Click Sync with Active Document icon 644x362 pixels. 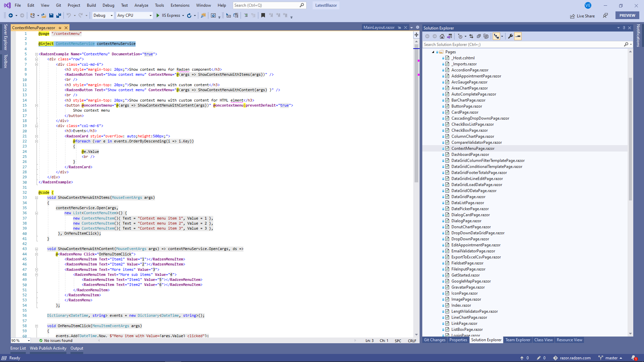coord(471,36)
